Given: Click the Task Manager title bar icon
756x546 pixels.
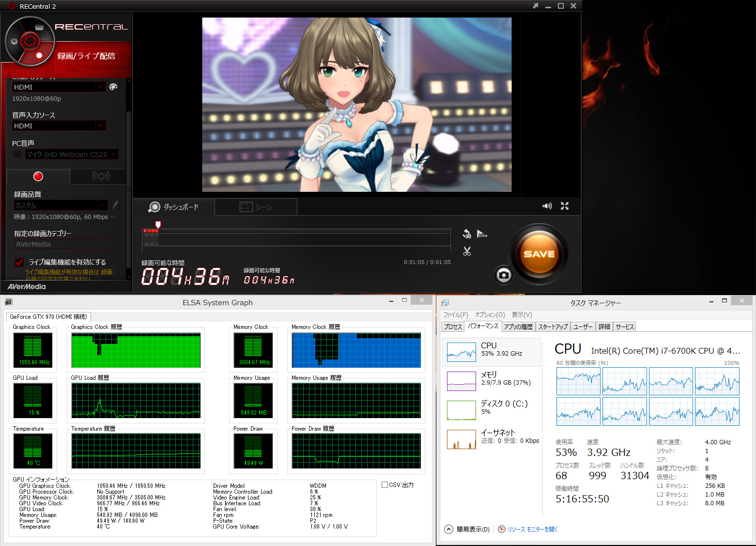Looking at the screenshot, I should tap(445, 303).
